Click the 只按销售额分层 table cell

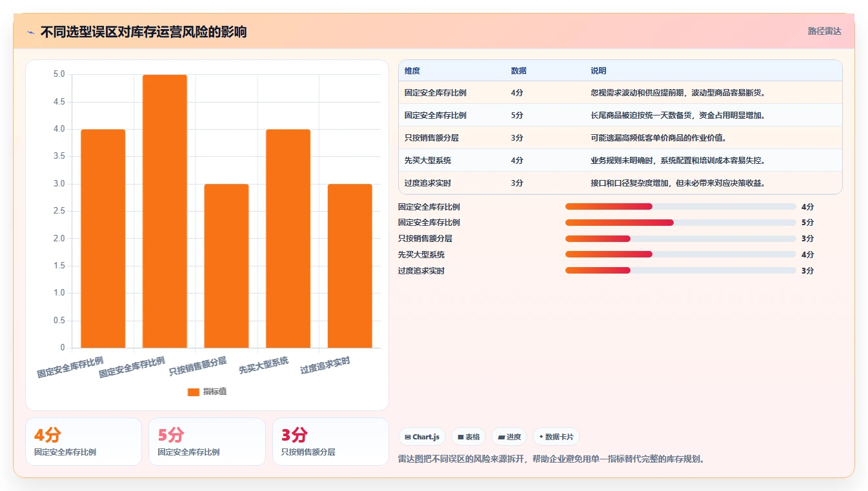pos(432,138)
